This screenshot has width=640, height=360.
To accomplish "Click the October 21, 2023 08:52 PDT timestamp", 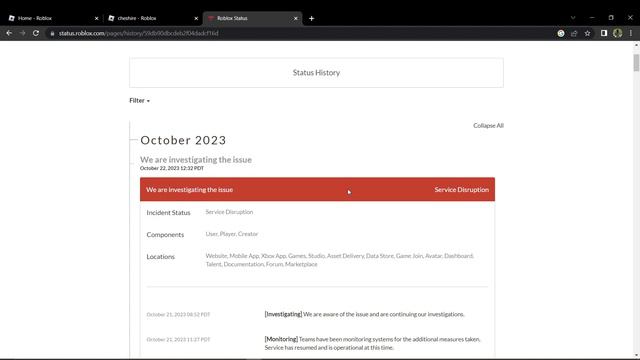I will (178, 315).
